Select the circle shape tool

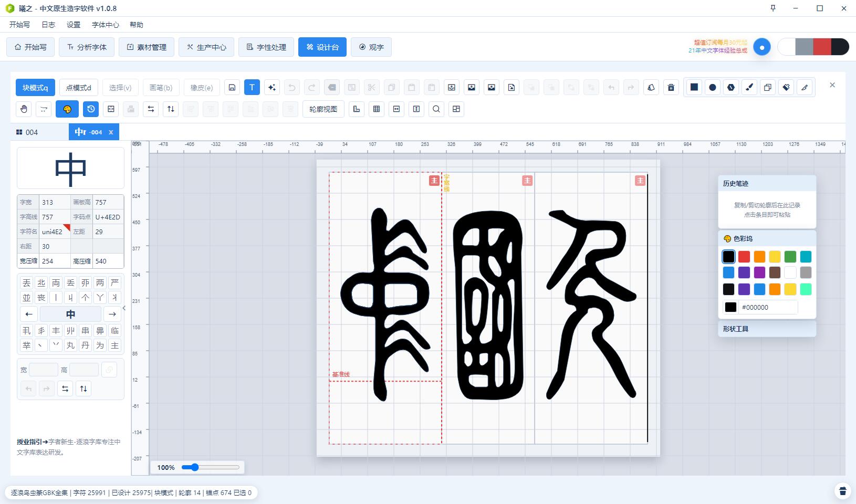point(713,87)
